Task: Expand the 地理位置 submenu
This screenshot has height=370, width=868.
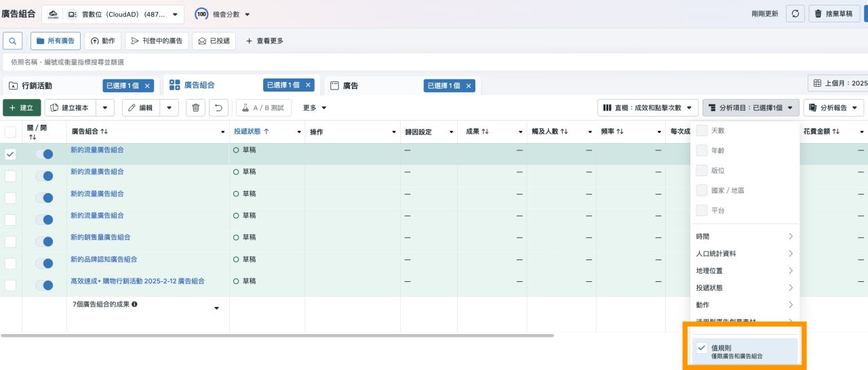Action: coord(745,270)
